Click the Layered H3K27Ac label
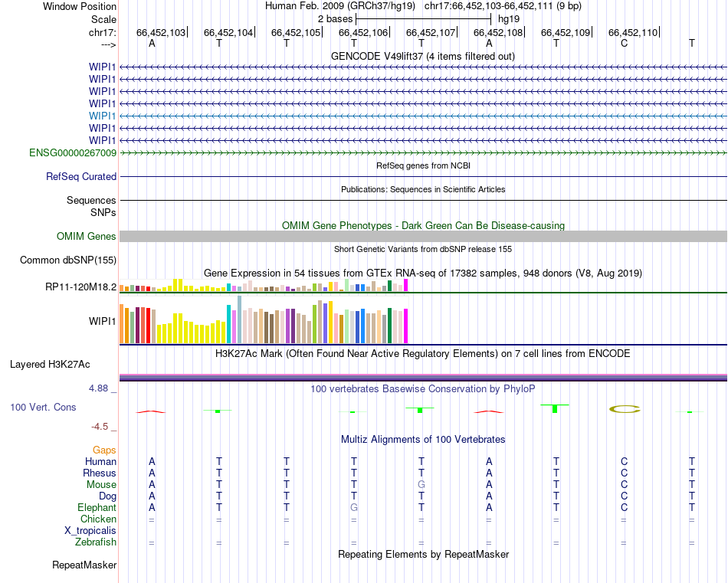 click(x=50, y=365)
